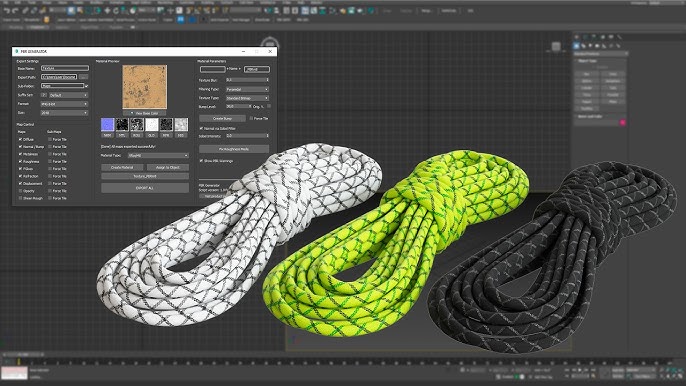
Task: Open the Format dropdown in Export Settings
Action: pyautogui.click(x=64, y=104)
